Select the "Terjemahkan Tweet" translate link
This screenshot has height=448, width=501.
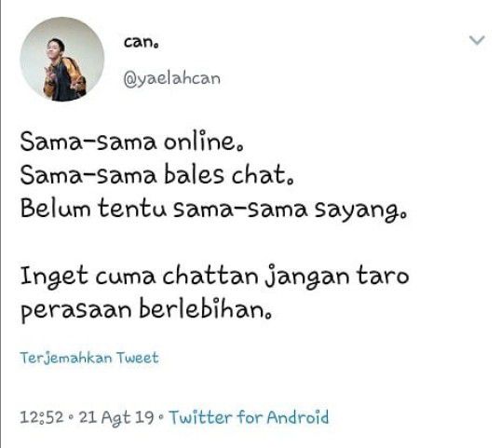tap(89, 358)
